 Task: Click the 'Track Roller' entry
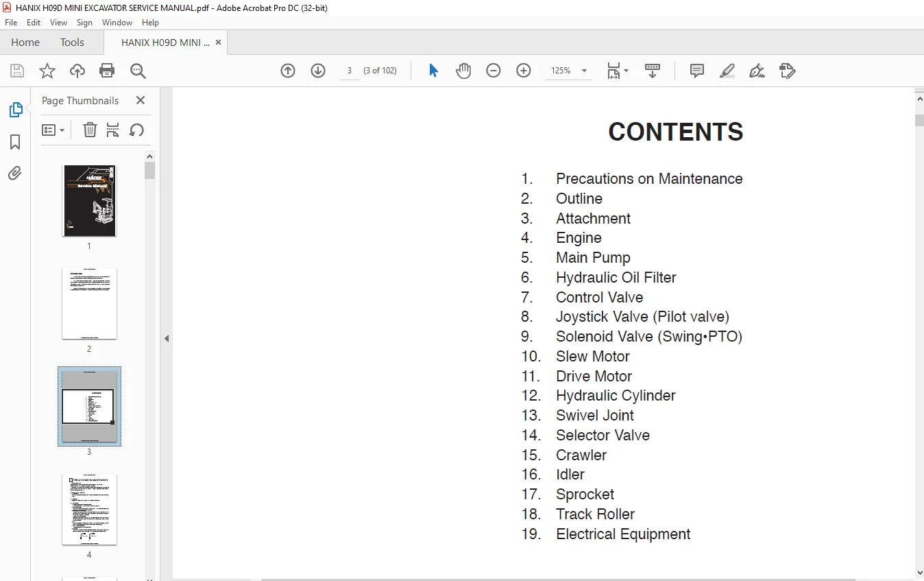(595, 514)
